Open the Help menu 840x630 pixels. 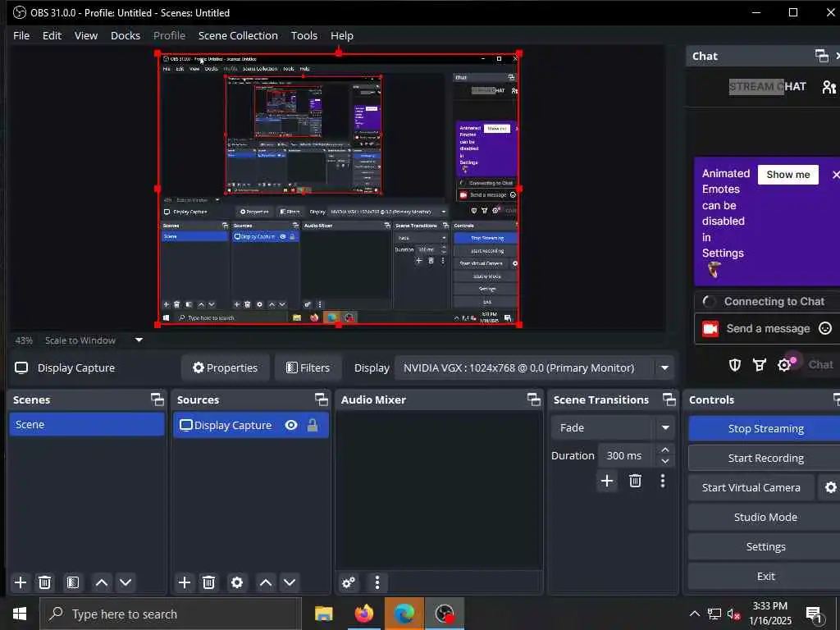click(342, 35)
